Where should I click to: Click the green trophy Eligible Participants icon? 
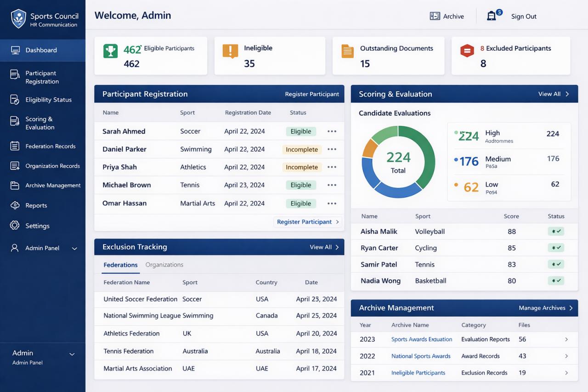110,51
